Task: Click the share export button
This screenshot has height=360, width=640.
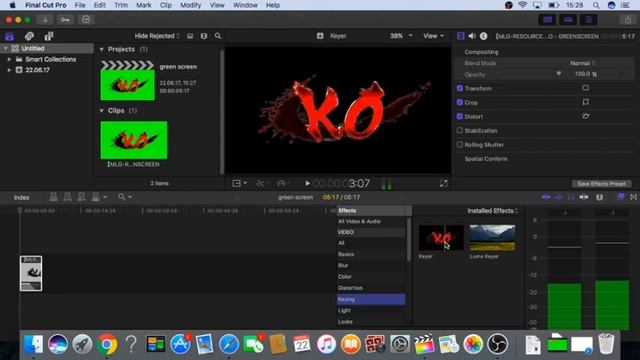Action: 628,20
